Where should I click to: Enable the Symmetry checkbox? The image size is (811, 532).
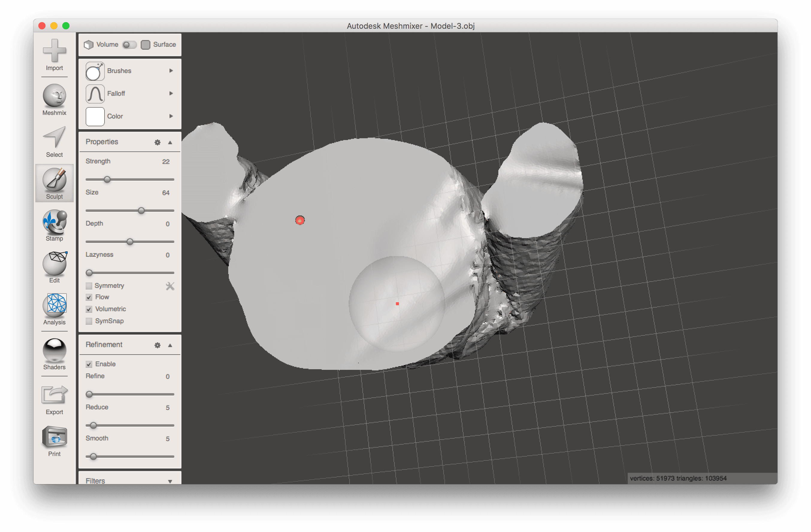(89, 286)
